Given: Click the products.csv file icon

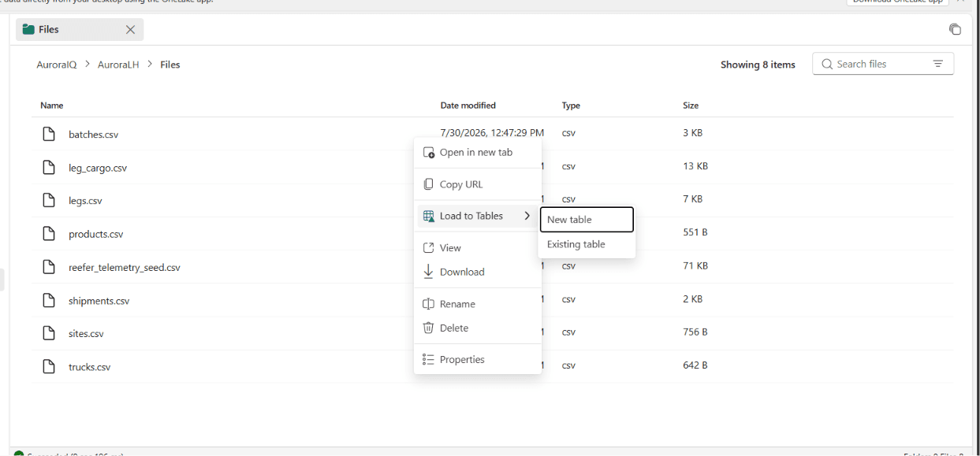Looking at the screenshot, I should coord(49,234).
